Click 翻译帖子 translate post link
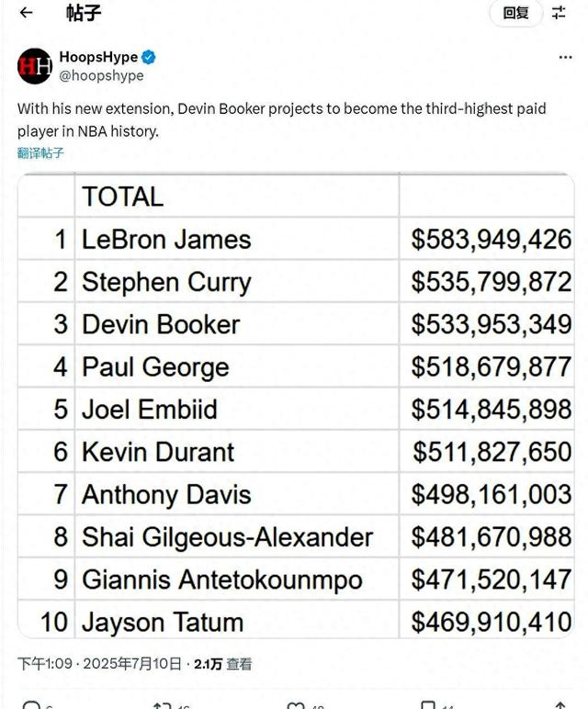This screenshot has height=709, width=588. click(40, 152)
